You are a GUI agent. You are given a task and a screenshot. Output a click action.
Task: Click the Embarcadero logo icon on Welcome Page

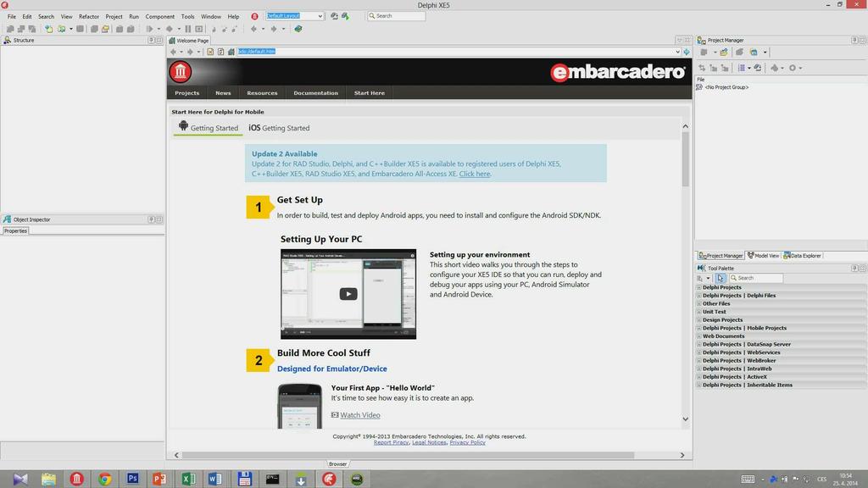coord(181,72)
